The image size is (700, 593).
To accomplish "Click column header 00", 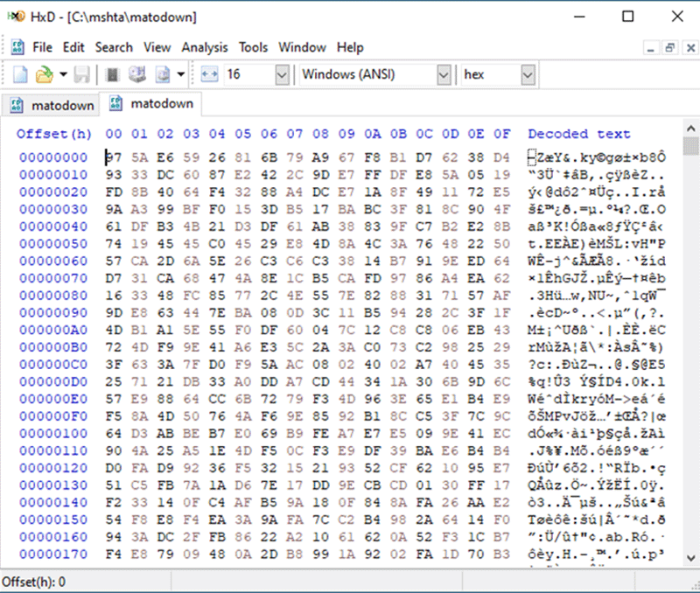I will 114,134.
